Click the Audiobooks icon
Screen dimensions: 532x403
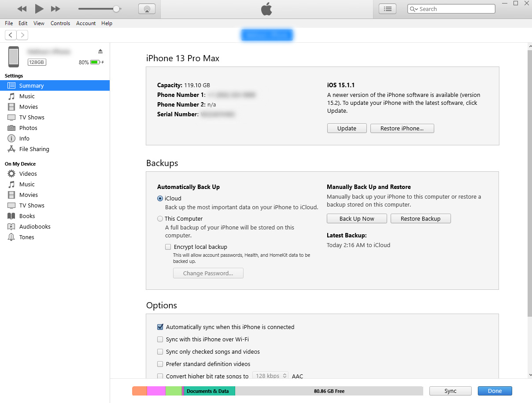point(11,227)
